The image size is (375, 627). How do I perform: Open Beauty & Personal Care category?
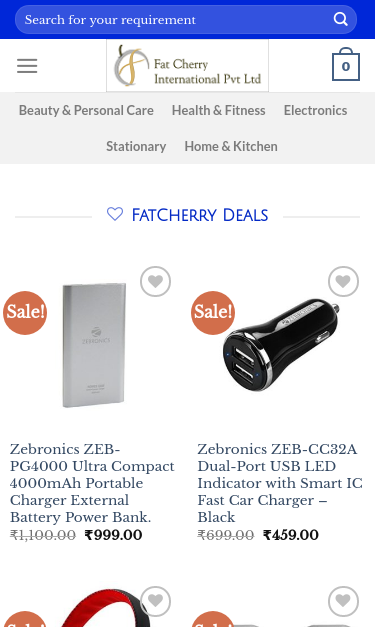coord(86,110)
